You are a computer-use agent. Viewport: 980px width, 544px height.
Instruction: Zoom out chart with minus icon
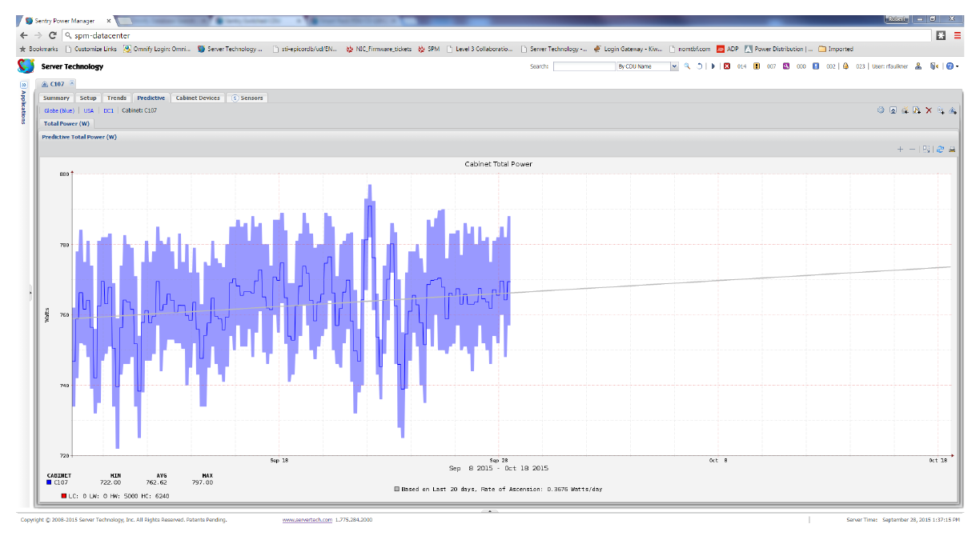click(x=912, y=149)
